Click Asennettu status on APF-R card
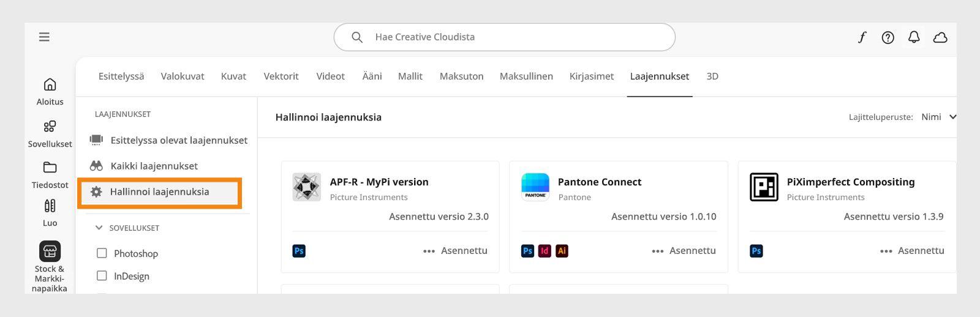 [x=464, y=251]
